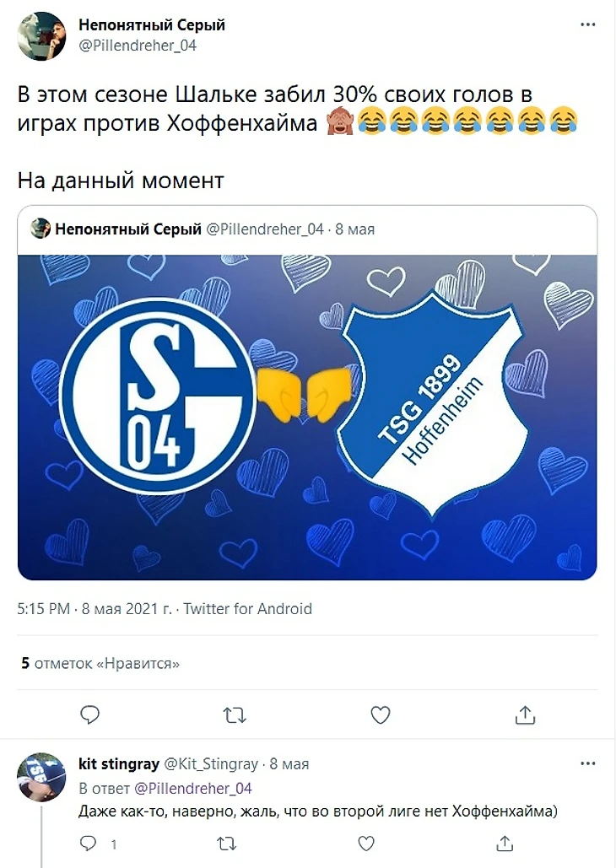The height and width of the screenshot is (868, 616).
Task: Open the @Pillendreher_04 handle under author name
Action: [x=138, y=46]
